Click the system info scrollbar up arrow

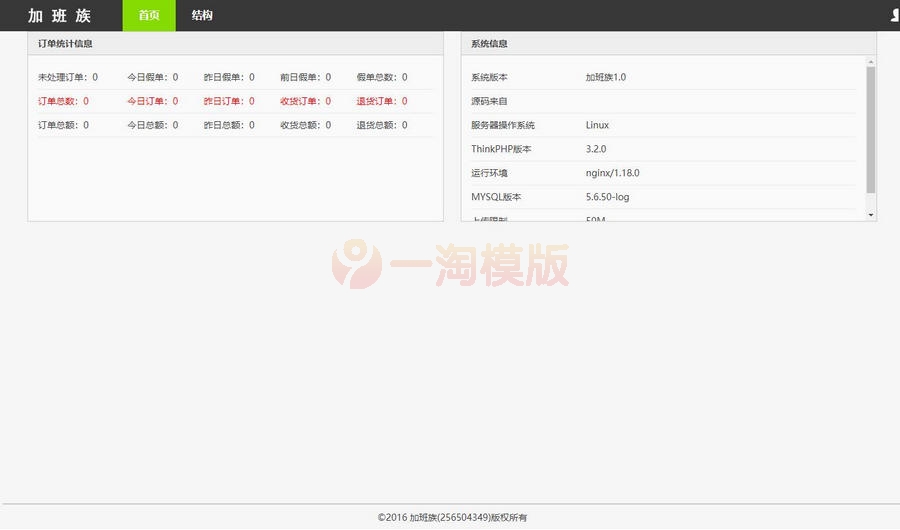(871, 61)
